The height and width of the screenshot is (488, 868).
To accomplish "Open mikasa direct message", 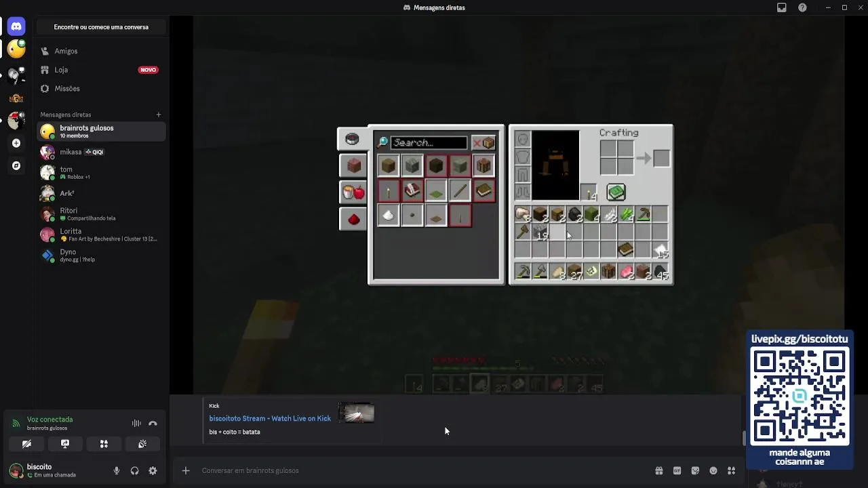I will [x=101, y=152].
